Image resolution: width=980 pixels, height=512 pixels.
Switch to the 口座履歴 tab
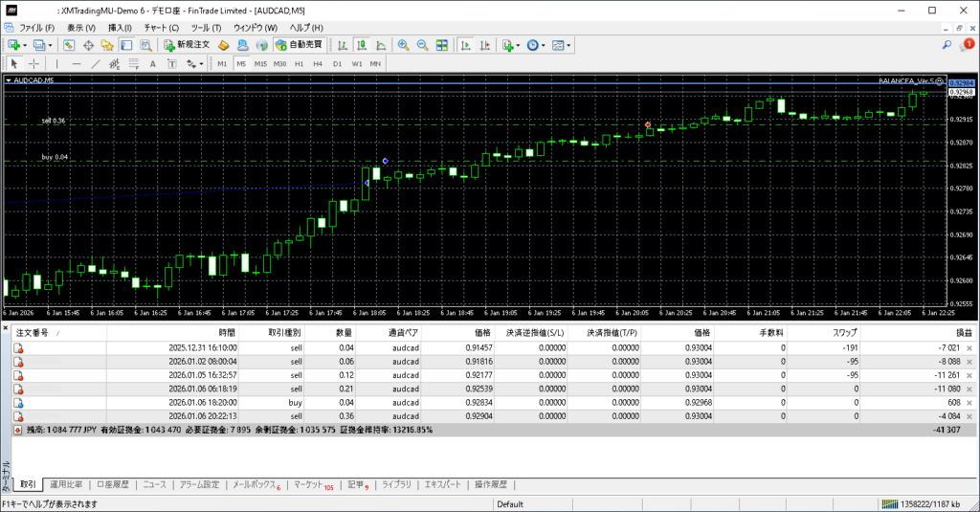pos(115,485)
